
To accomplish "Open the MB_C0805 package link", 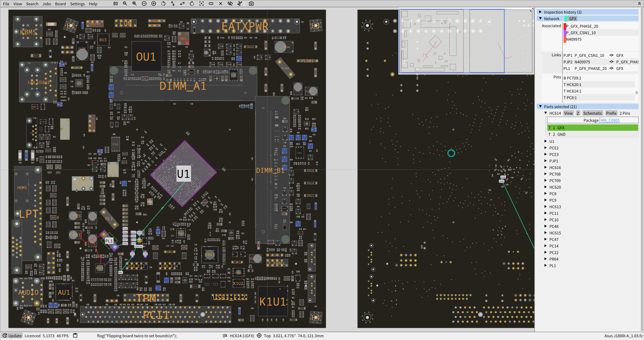I will (x=610, y=120).
